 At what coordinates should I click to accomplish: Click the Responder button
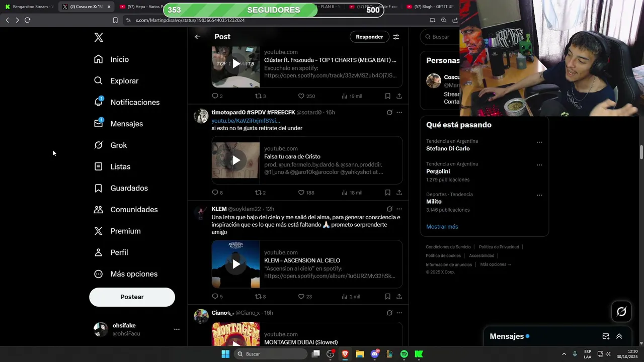click(x=369, y=37)
